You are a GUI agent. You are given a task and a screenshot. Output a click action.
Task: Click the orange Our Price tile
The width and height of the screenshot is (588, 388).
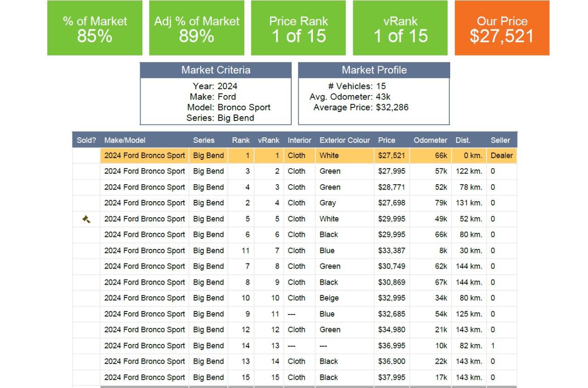[x=502, y=28]
